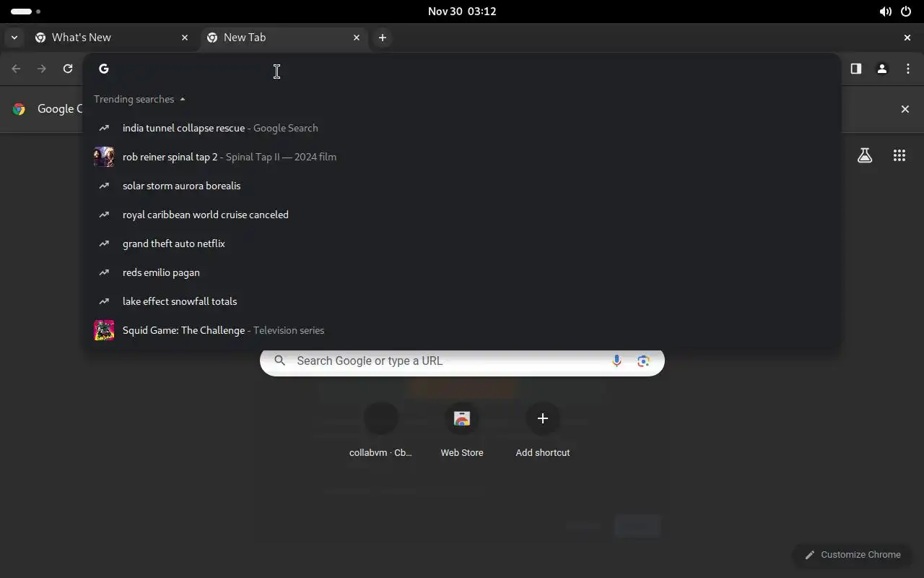Close the Chrome browser window
This screenshot has width=924, height=578.
pos(907,38)
